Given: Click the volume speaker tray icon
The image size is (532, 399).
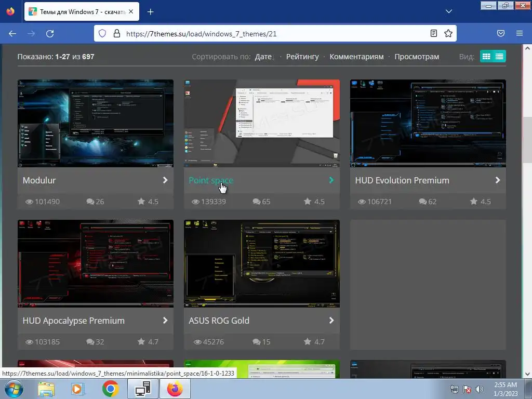Looking at the screenshot, I should coord(479,389).
